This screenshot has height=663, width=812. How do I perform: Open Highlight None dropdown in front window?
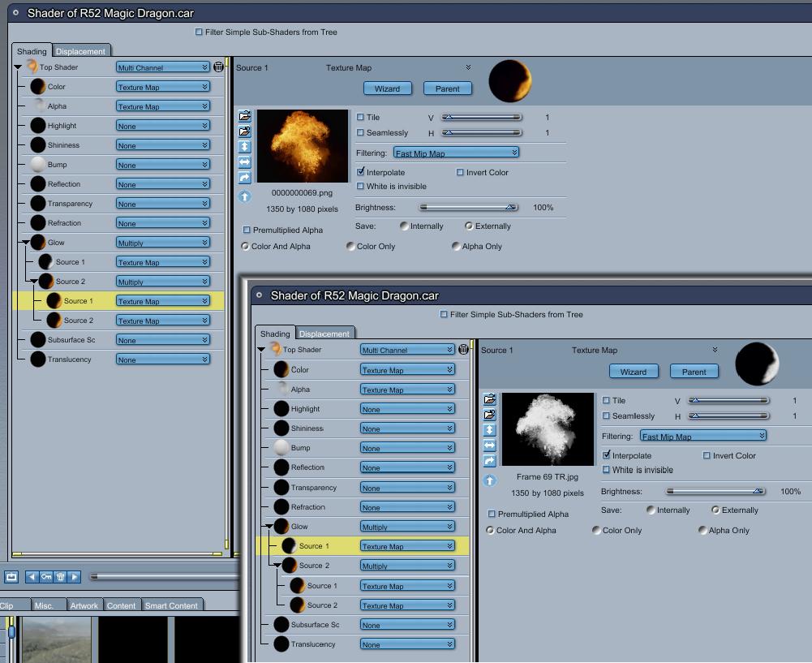(x=407, y=409)
